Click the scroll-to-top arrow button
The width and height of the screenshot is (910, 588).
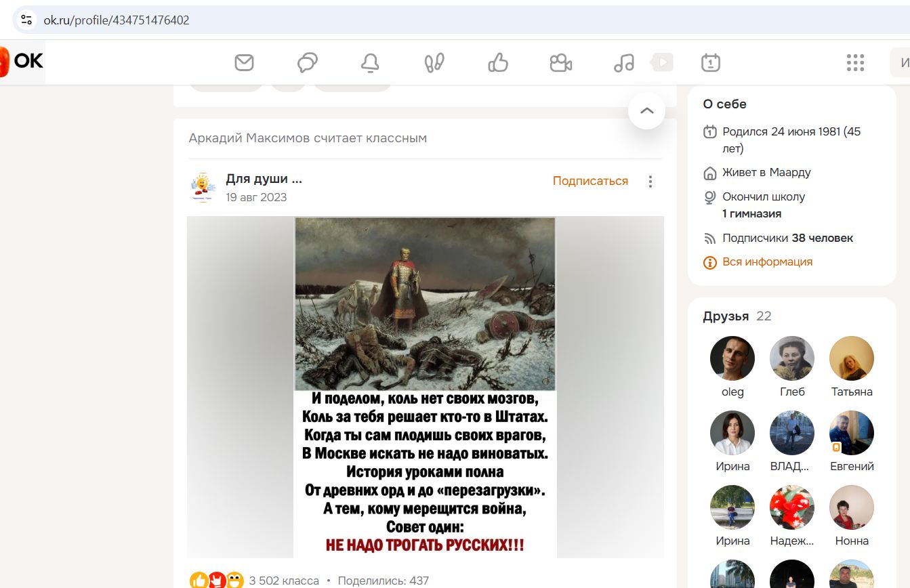(647, 110)
